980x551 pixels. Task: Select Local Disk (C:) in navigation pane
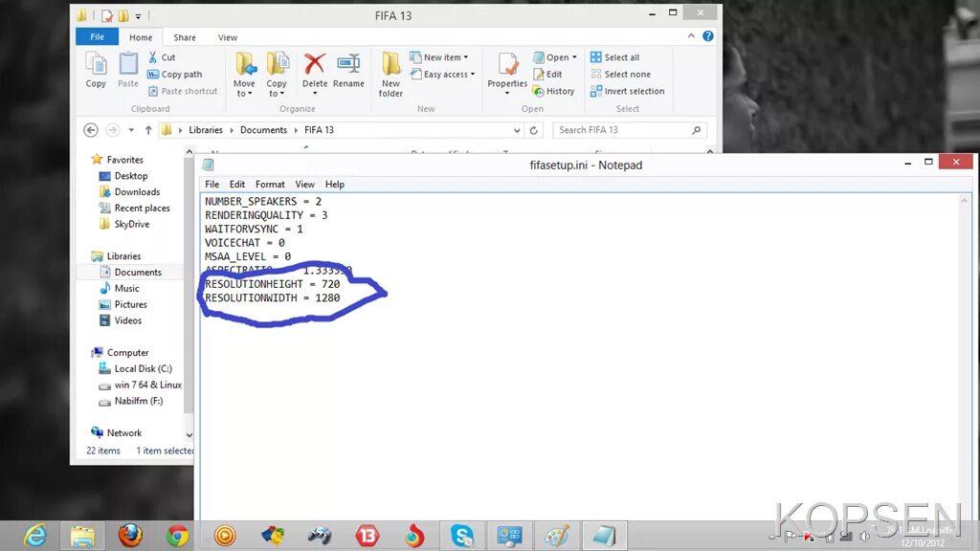coord(144,368)
